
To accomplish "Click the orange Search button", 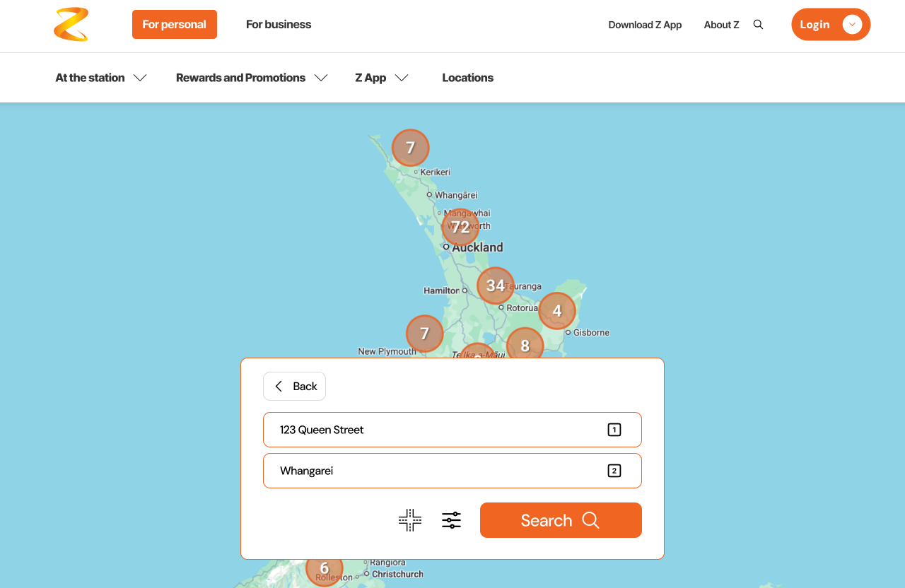I will [x=561, y=520].
